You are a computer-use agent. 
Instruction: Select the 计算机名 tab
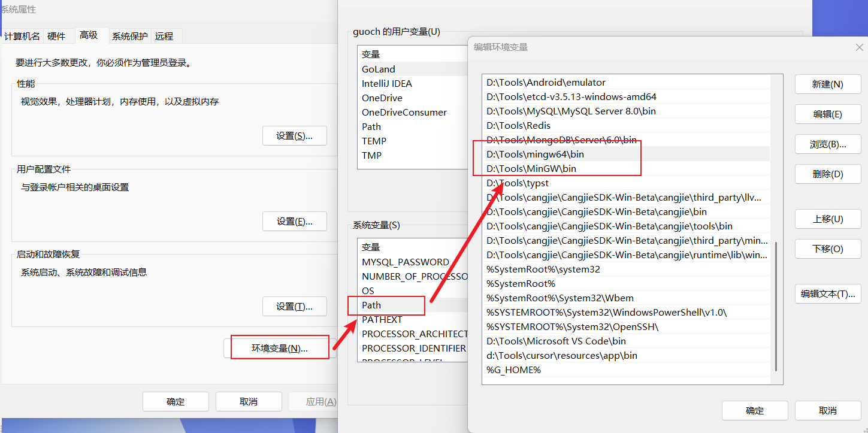point(22,37)
